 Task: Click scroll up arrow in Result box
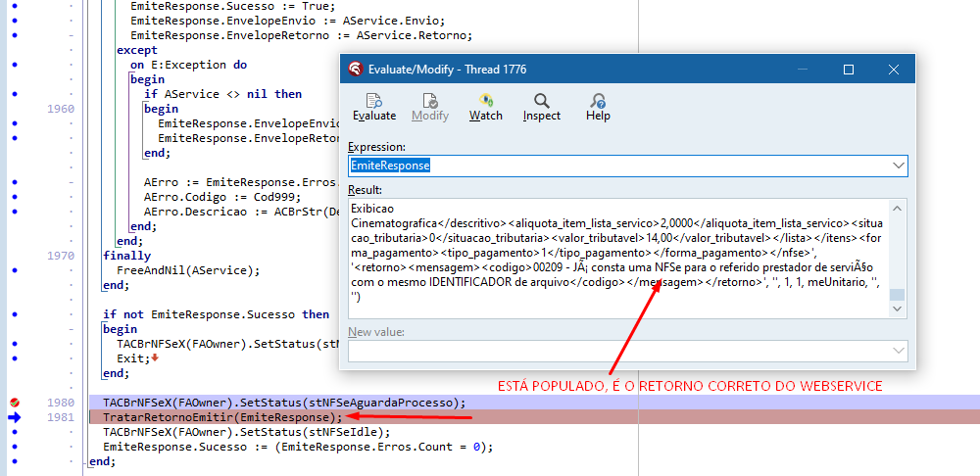coord(897,208)
